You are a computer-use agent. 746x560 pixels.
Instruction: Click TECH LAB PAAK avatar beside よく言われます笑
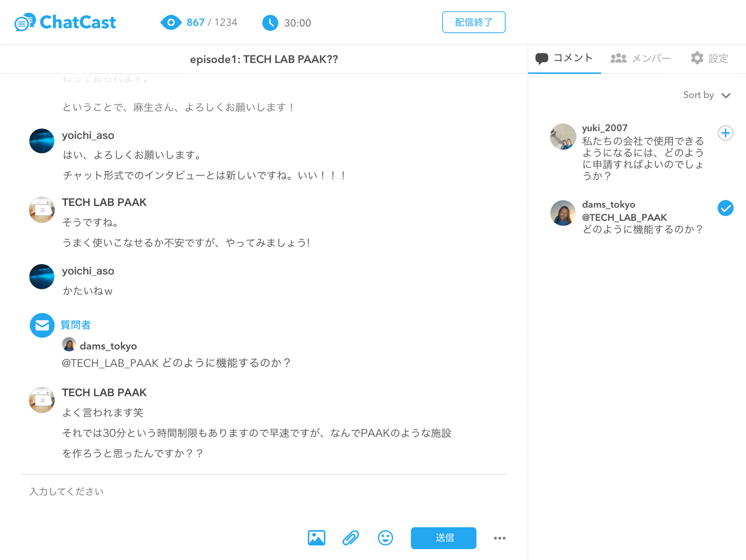pos(42,400)
